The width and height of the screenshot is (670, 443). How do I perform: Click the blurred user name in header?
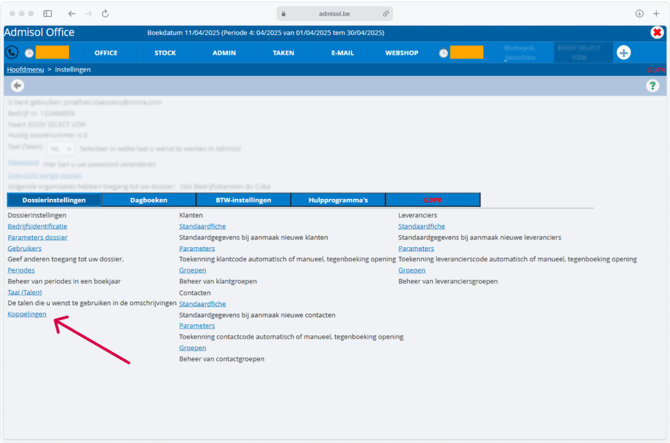tap(520, 53)
